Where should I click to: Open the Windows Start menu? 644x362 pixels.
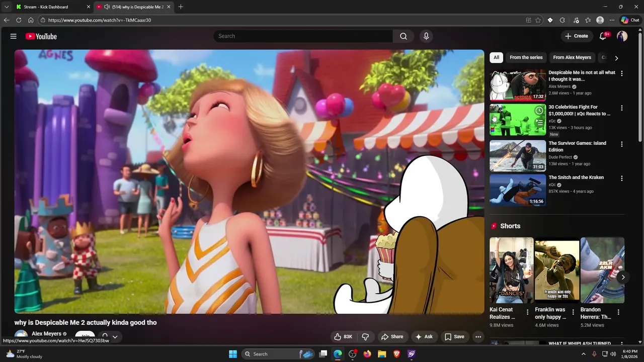233,354
